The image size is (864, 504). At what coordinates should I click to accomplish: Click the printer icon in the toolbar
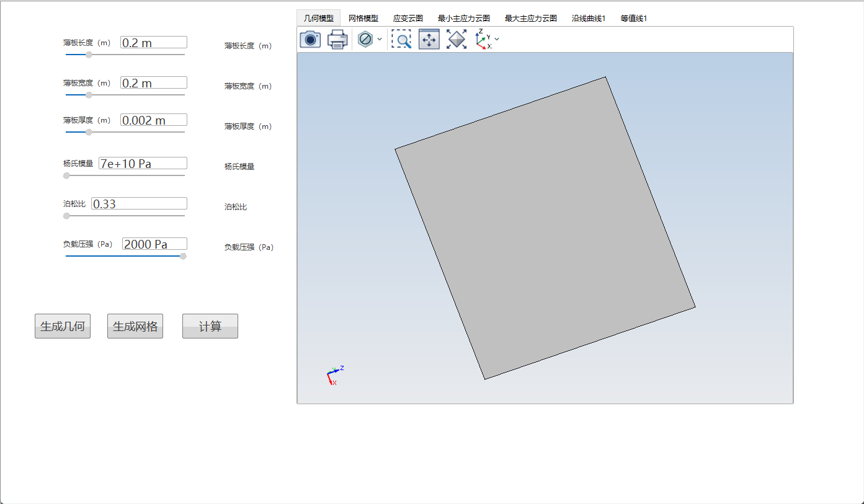tap(337, 39)
